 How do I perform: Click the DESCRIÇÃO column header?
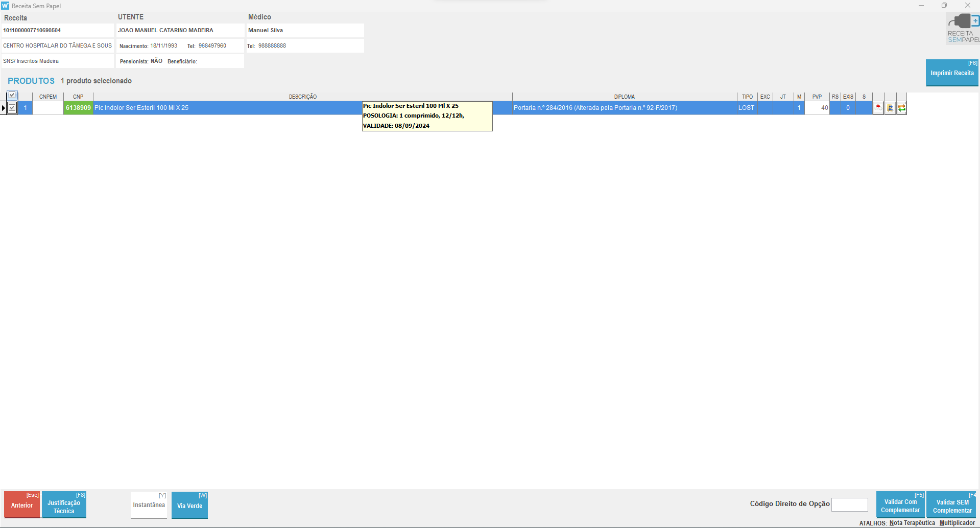[x=302, y=97]
